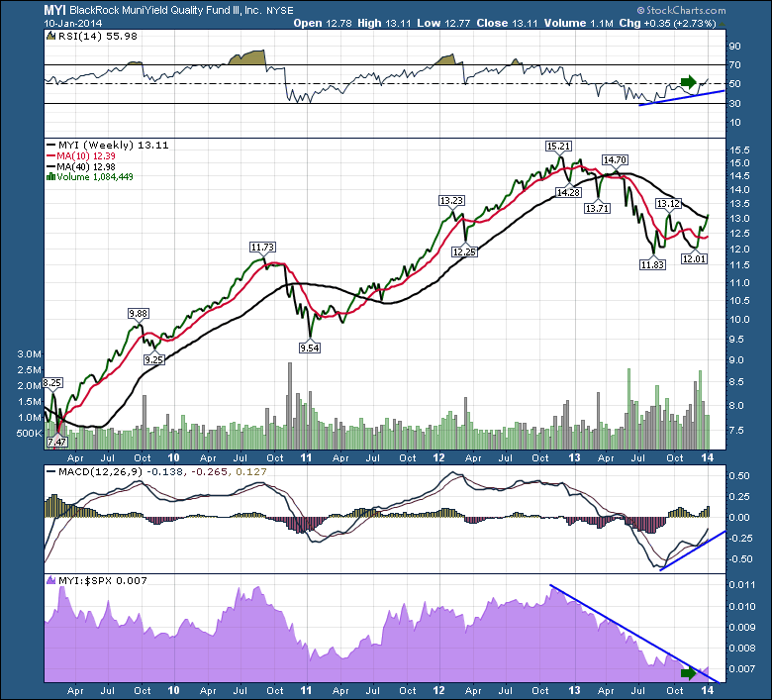Click the 15.21 peak price label
Screen dimensions: 772x700
[x=559, y=147]
